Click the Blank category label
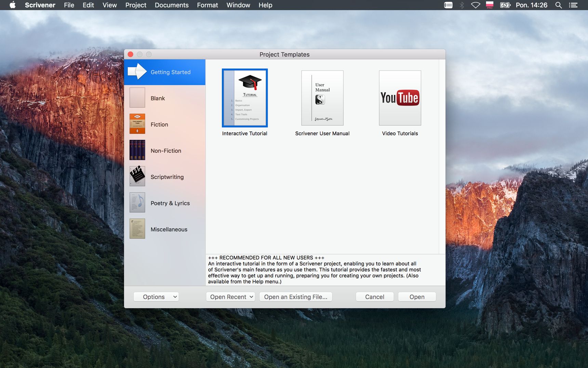Screen dimensions: 588x368 (158, 98)
